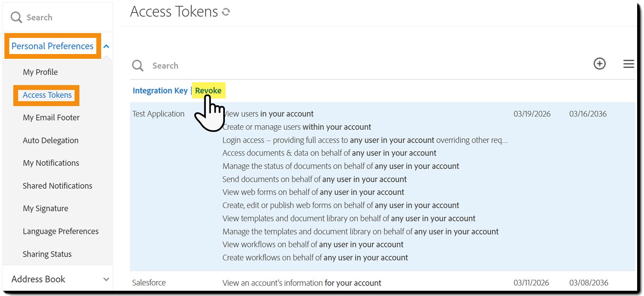Image resolution: width=644 pixels, height=296 pixels.
Task: Open My Signature settings
Action: tap(46, 208)
